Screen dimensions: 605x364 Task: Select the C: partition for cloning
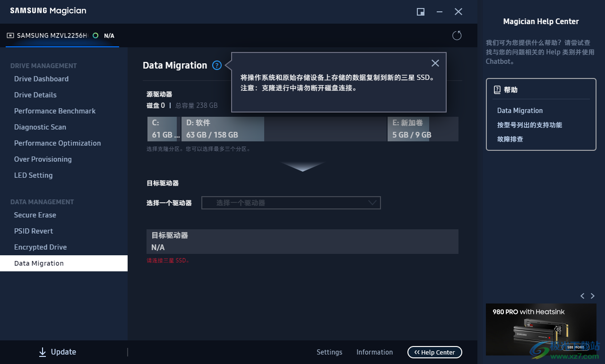pyautogui.click(x=162, y=129)
